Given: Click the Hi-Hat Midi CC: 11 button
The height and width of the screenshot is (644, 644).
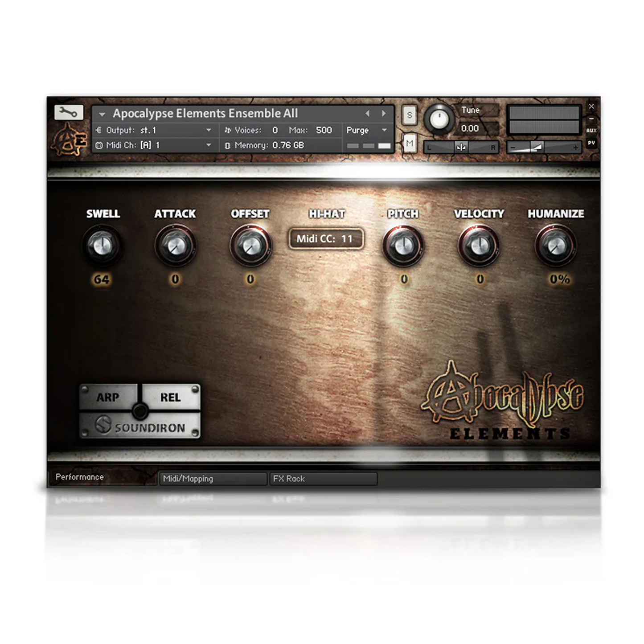Looking at the screenshot, I should tap(325, 239).
